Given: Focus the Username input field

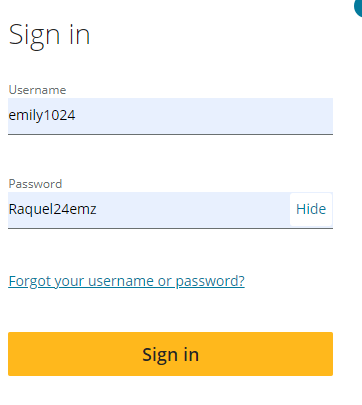Looking at the screenshot, I should (170, 116).
